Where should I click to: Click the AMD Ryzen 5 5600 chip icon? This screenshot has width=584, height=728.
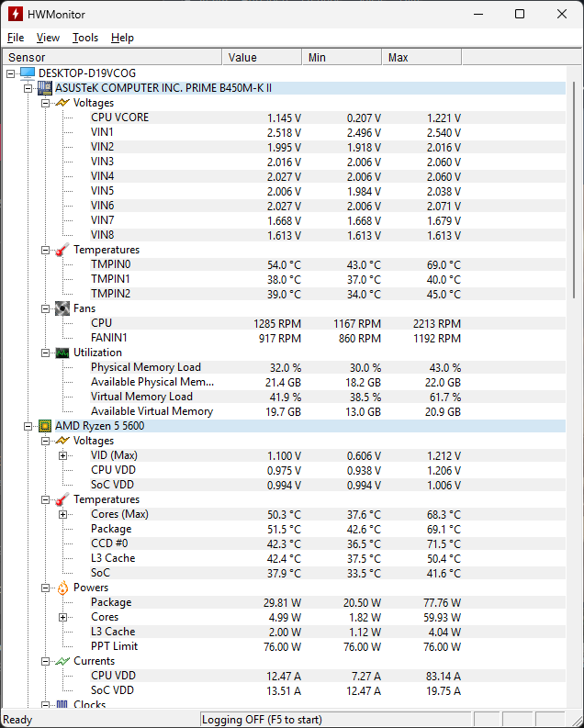click(45, 426)
